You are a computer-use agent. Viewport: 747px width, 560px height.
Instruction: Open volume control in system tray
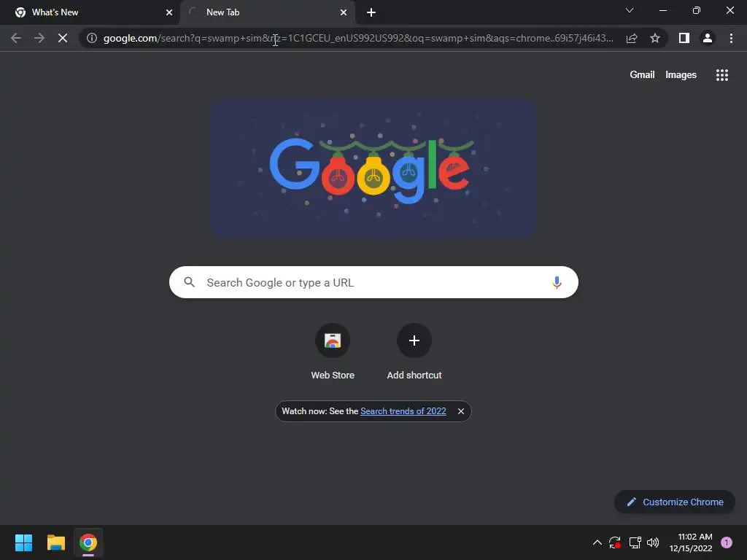pos(653,542)
